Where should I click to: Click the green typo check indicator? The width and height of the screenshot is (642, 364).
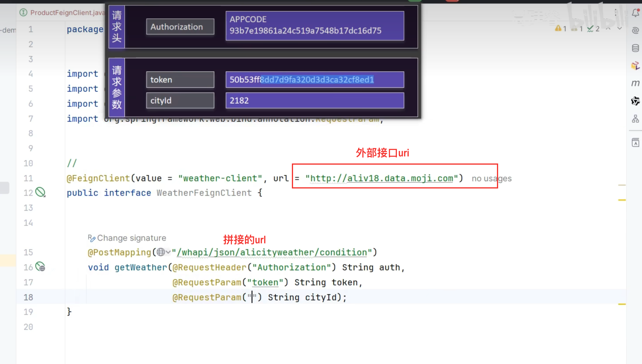pos(593,29)
